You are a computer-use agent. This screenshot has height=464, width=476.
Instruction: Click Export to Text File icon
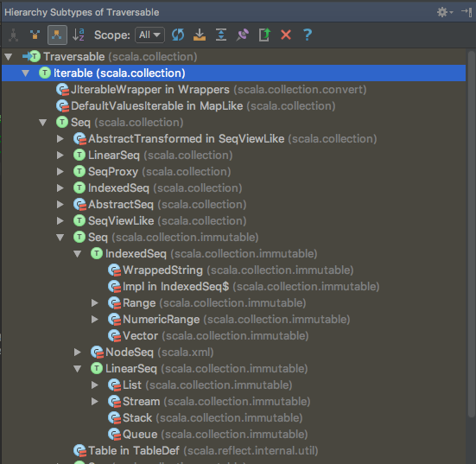click(x=264, y=35)
